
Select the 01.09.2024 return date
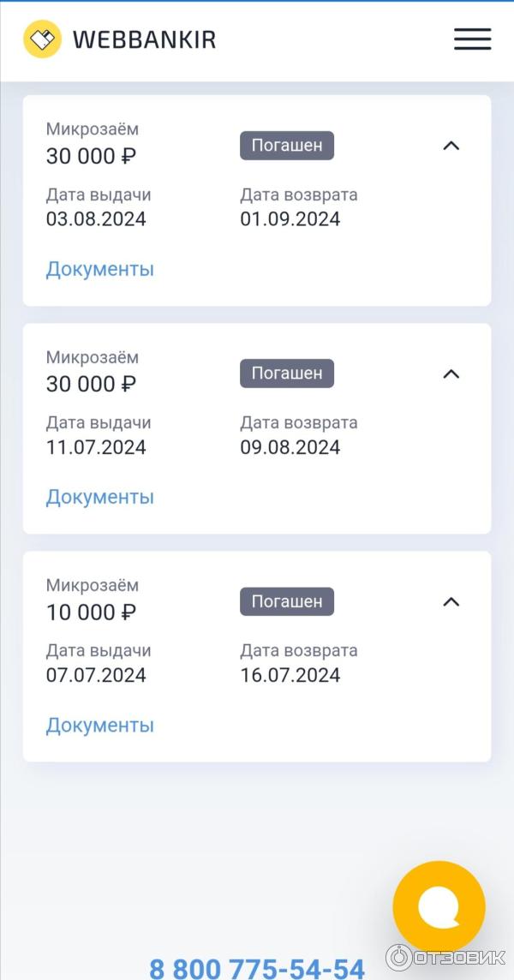(290, 219)
